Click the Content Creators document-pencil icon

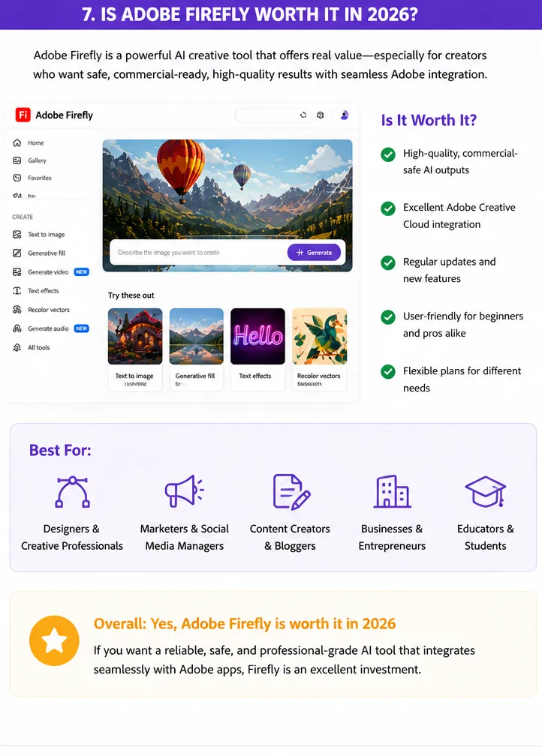[x=291, y=492]
